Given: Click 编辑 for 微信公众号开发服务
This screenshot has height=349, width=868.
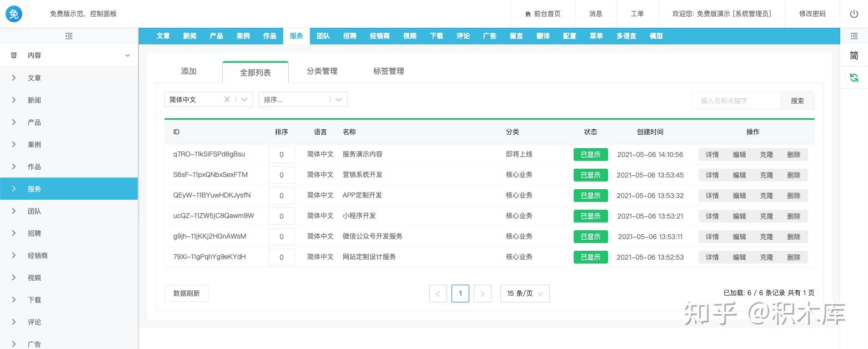Looking at the screenshot, I should click(x=739, y=237).
